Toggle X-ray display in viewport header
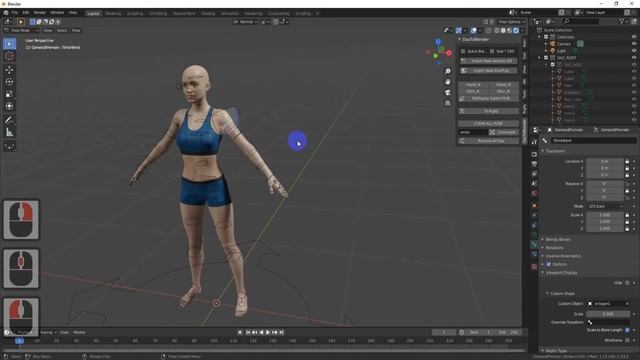 point(489,31)
